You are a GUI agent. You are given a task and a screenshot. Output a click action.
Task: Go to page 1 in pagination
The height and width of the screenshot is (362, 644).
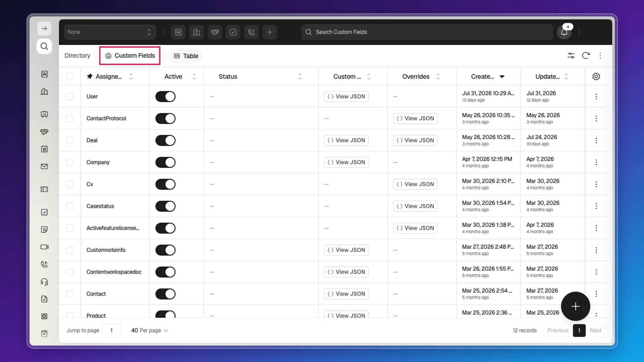[579, 330]
